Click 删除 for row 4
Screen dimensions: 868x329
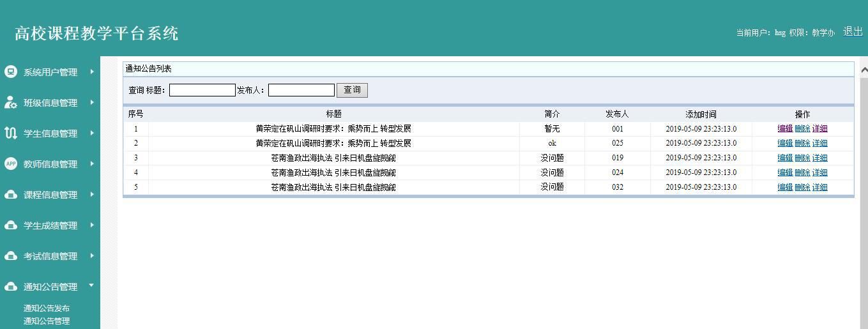[802, 172]
